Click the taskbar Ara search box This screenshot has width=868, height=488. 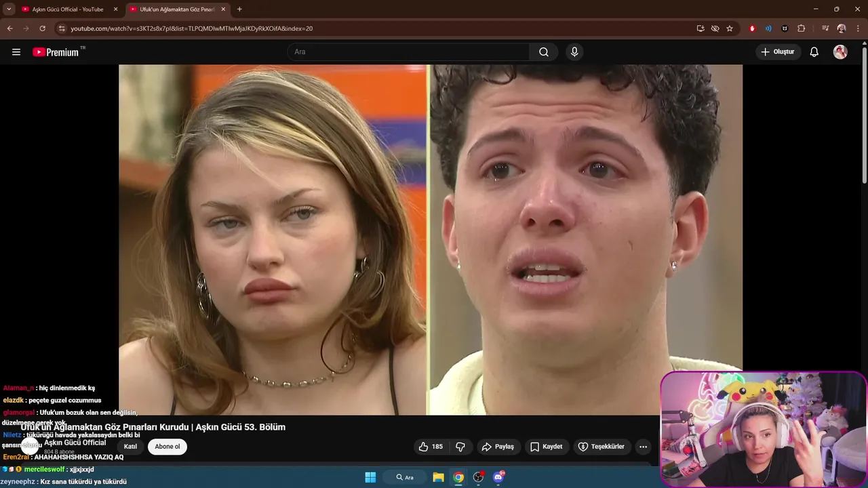click(405, 477)
